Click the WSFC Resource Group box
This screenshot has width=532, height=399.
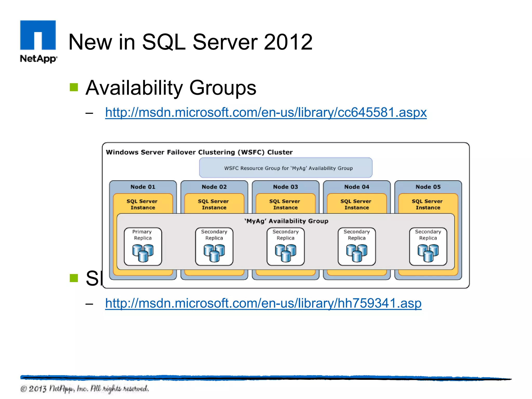tap(286, 168)
